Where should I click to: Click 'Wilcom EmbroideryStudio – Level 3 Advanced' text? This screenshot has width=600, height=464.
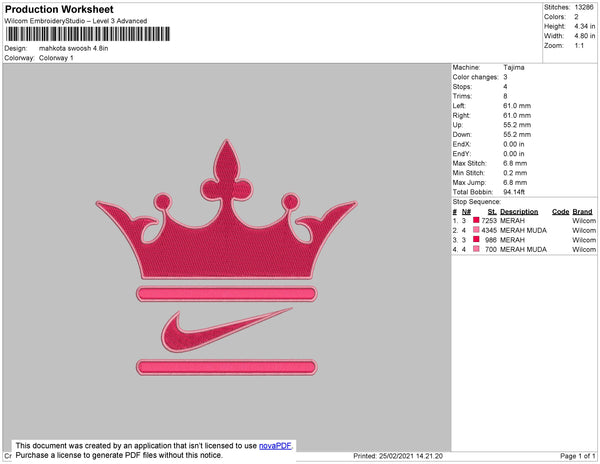tap(76, 21)
